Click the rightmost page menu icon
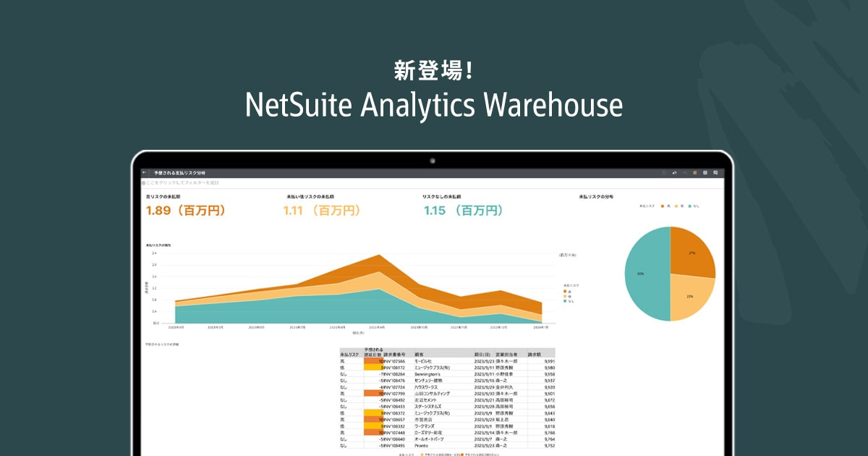868x456 pixels. (x=715, y=172)
